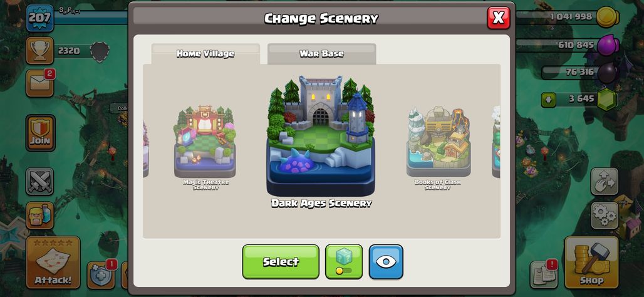This screenshot has height=297, width=644.
Task: Toggle the random scenery dice switch
Action: pos(344,262)
